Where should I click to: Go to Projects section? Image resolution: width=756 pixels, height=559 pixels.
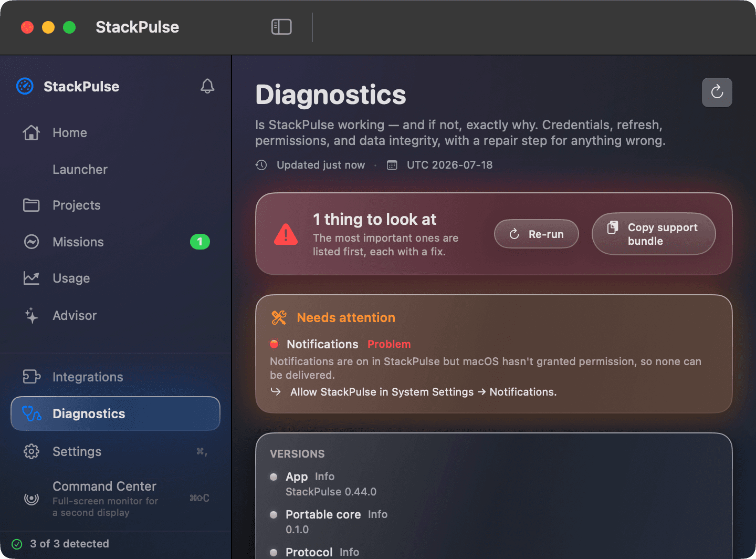pos(115,205)
